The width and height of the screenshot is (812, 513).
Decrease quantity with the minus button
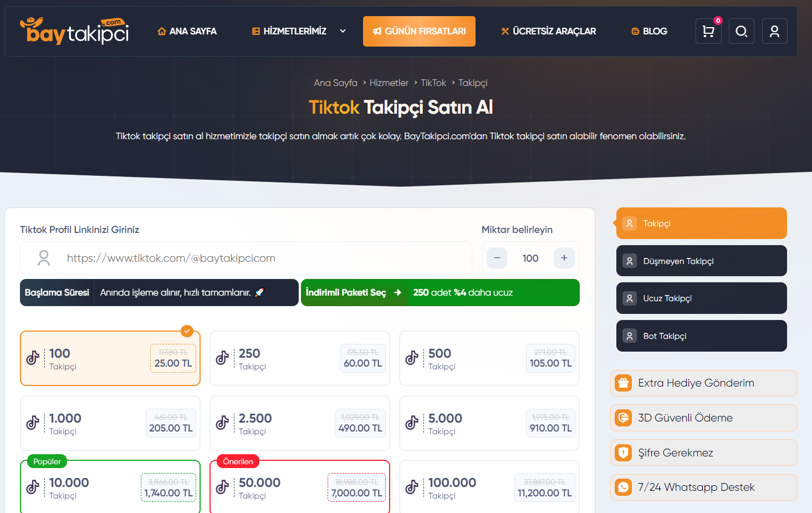tap(497, 258)
